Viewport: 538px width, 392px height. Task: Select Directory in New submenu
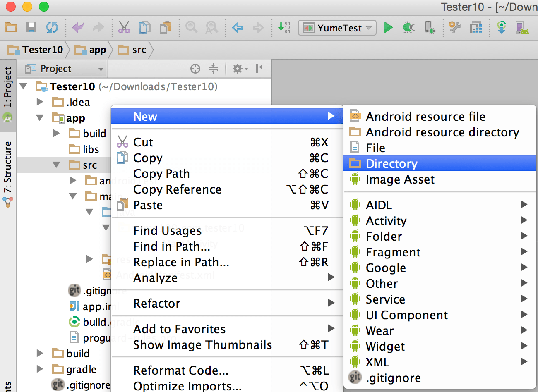pos(440,164)
